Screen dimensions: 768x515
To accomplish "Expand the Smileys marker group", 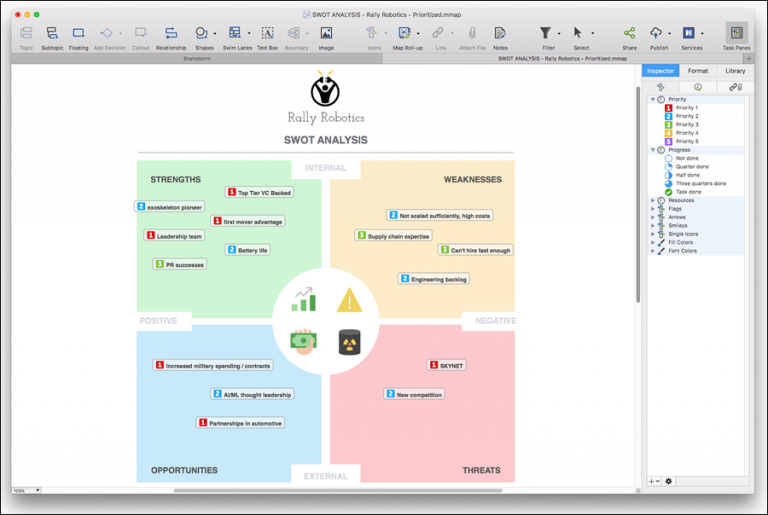I will [653, 225].
